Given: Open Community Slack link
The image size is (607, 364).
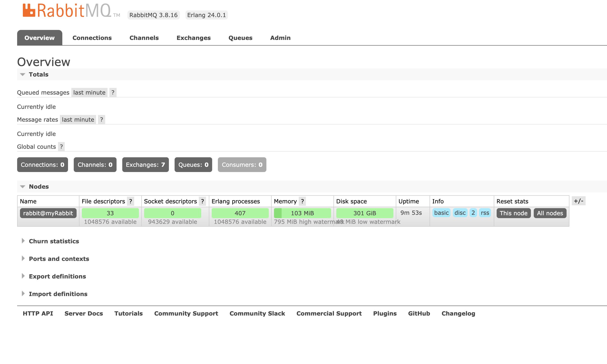Looking at the screenshot, I should (x=257, y=313).
